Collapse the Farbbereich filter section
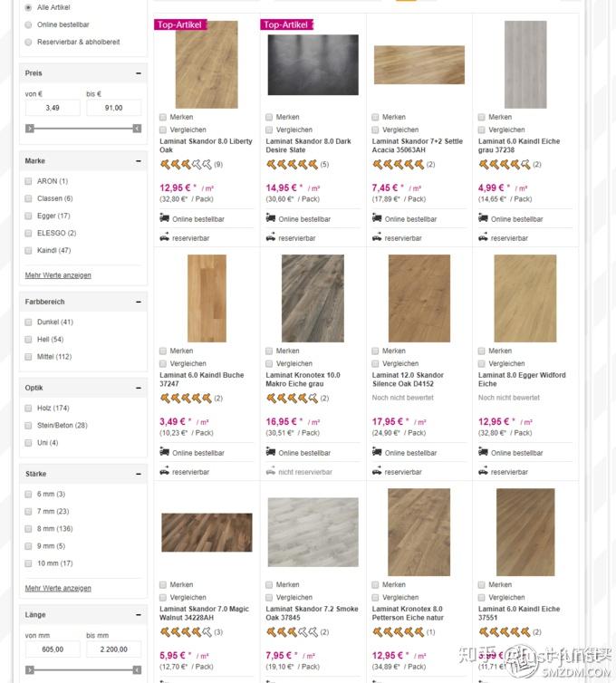Screen dimensions: 616x683 (x=139, y=302)
